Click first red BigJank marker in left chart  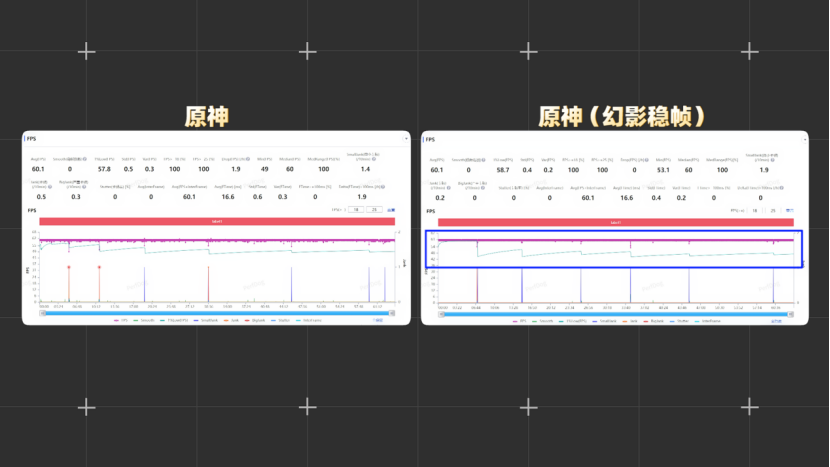pos(69,267)
